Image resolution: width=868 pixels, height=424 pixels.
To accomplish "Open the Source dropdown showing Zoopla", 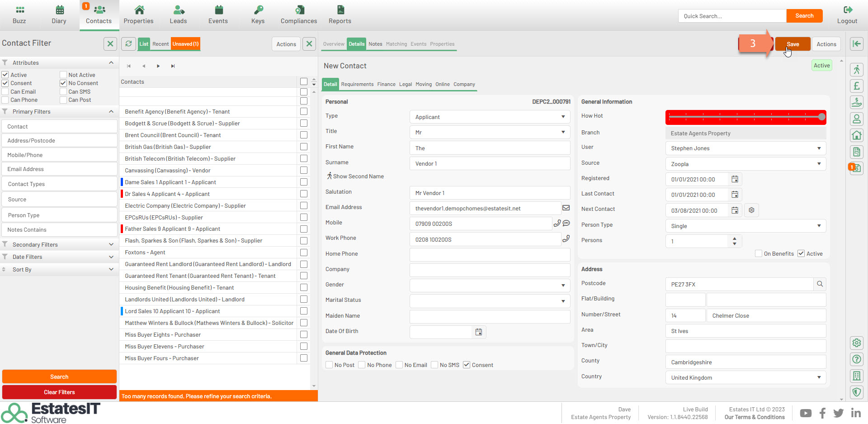I will click(x=745, y=164).
